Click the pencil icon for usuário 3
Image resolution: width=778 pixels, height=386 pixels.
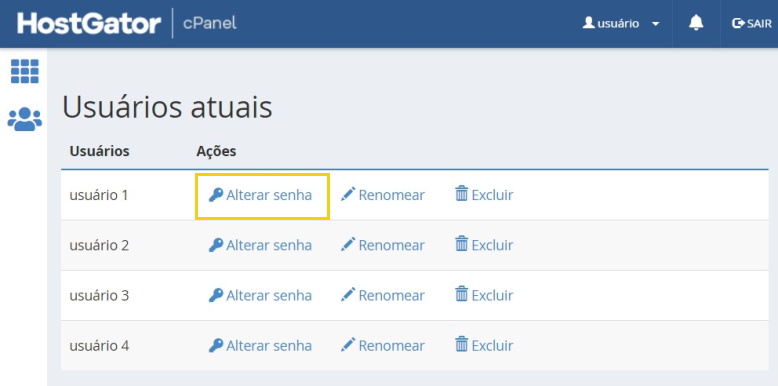pos(348,295)
